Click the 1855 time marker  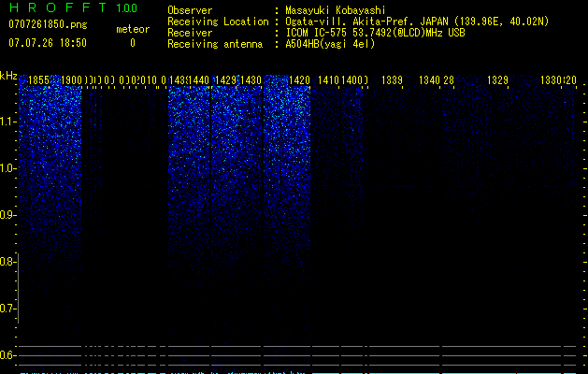click(38, 80)
